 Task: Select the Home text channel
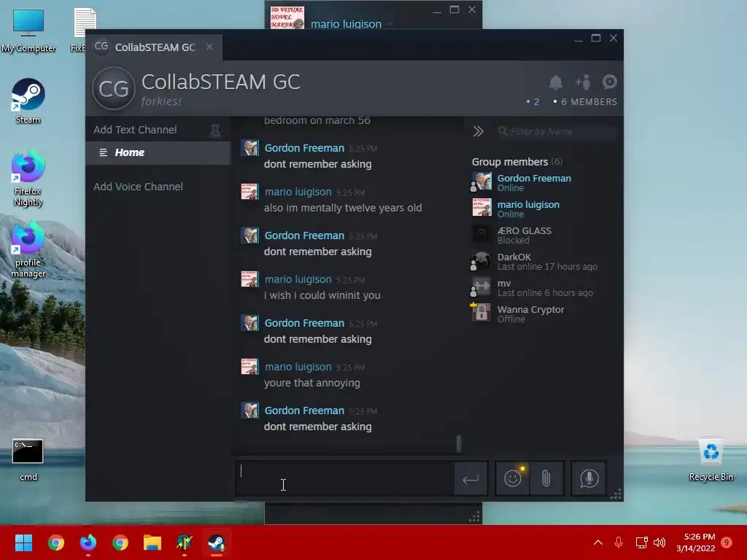click(x=158, y=152)
